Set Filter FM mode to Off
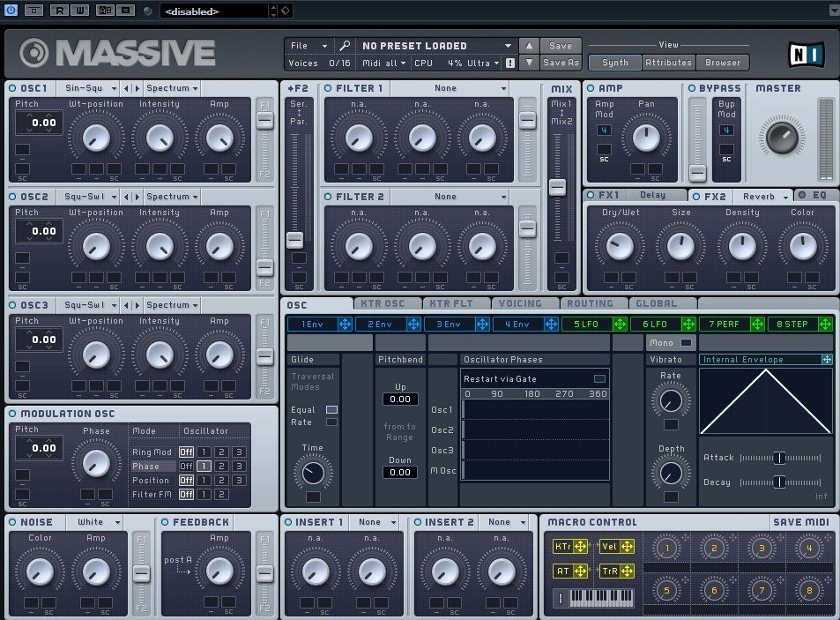Viewport: 840px width, 620px height. (x=186, y=495)
